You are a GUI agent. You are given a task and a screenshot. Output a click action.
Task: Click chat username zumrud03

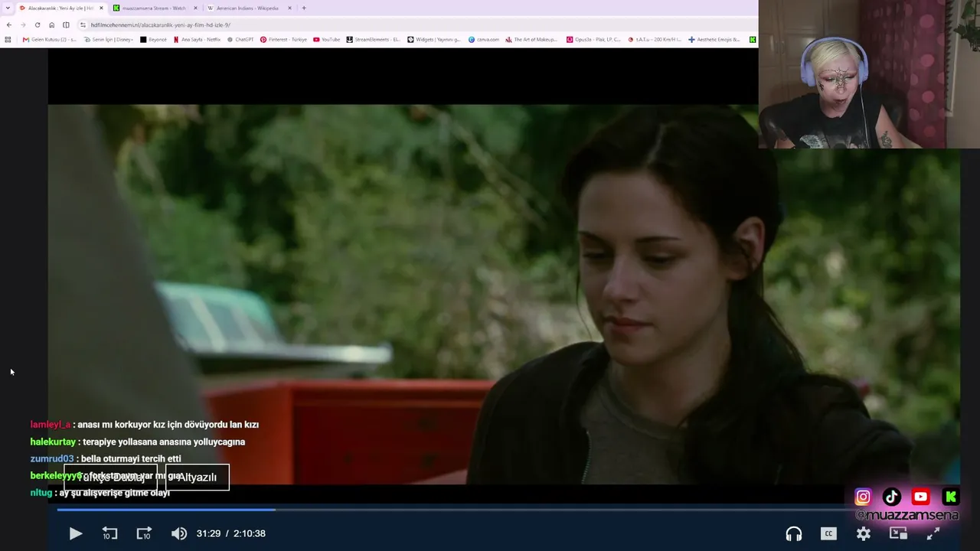(51, 458)
